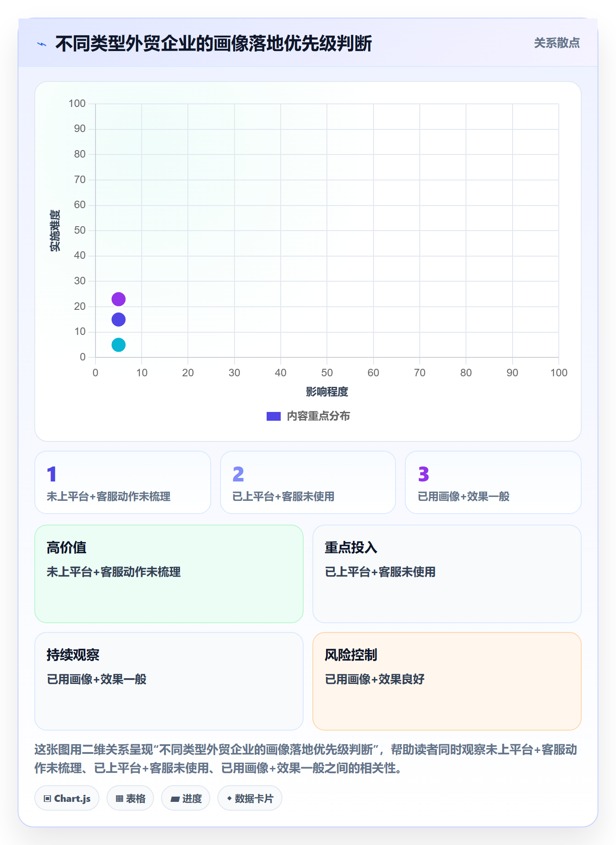Select the 高价值 quadrant card
Screen dimensions: 616x845
tap(169, 574)
